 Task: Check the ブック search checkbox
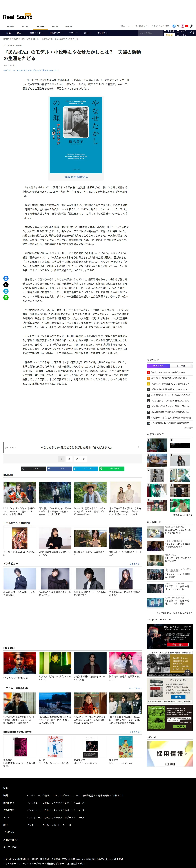click(178, 35)
